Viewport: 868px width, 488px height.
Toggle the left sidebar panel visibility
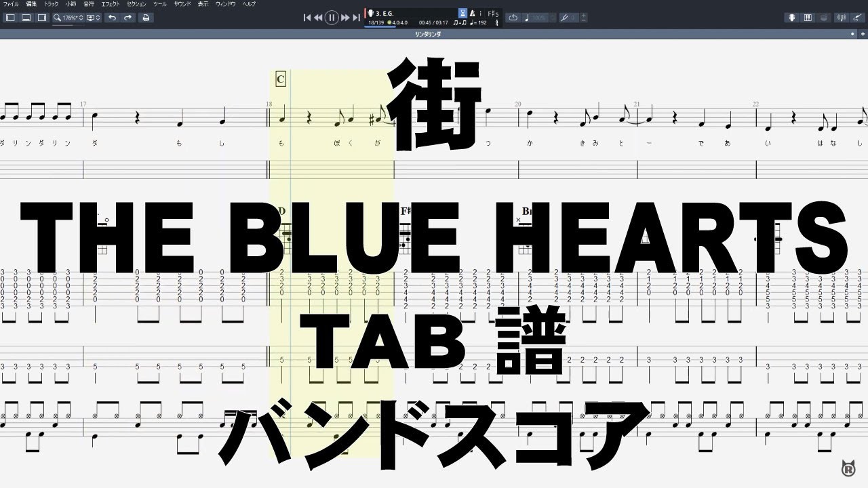(9, 18)
